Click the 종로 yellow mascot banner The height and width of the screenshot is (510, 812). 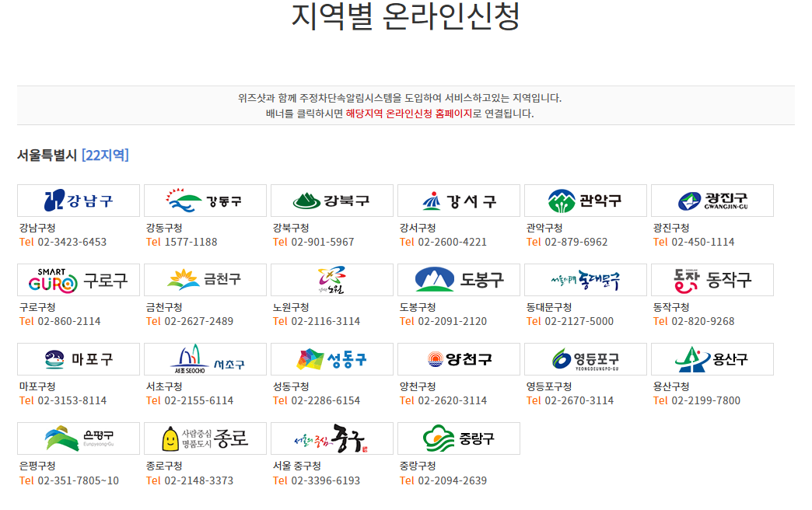(x=205, y=438)
